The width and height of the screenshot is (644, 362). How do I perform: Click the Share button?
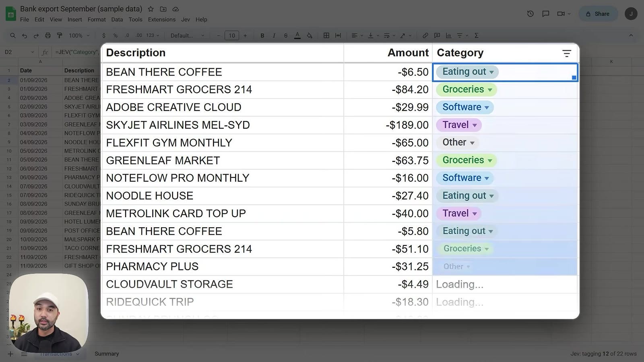tap(598, 14)
